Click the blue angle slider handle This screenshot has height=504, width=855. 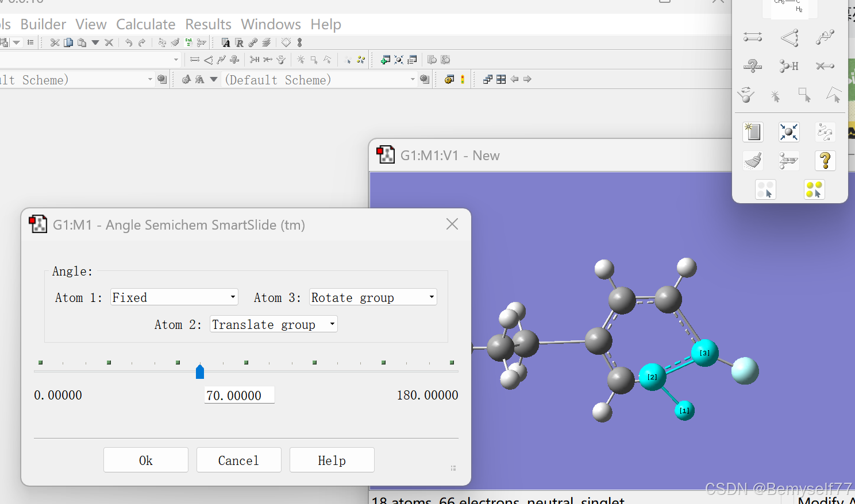(200, 372)
